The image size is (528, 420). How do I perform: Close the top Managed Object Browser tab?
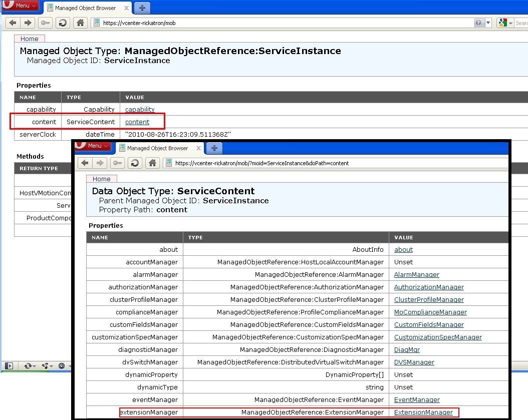pos(126,8)
